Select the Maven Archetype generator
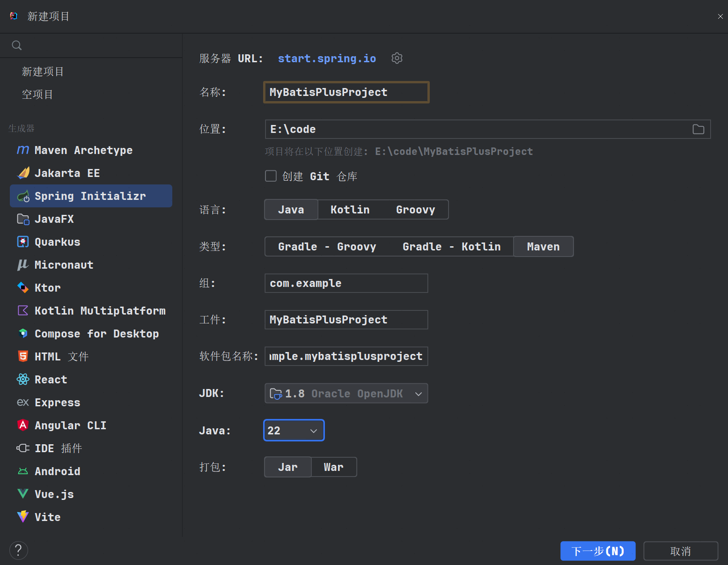This screenshot has width=728, height=565. coord(91,150)
